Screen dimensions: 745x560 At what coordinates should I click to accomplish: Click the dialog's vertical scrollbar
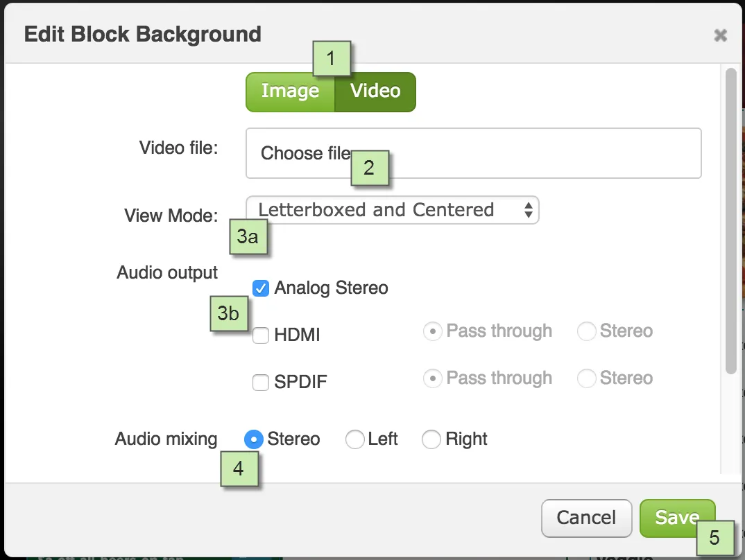click(x=730, y=221)
